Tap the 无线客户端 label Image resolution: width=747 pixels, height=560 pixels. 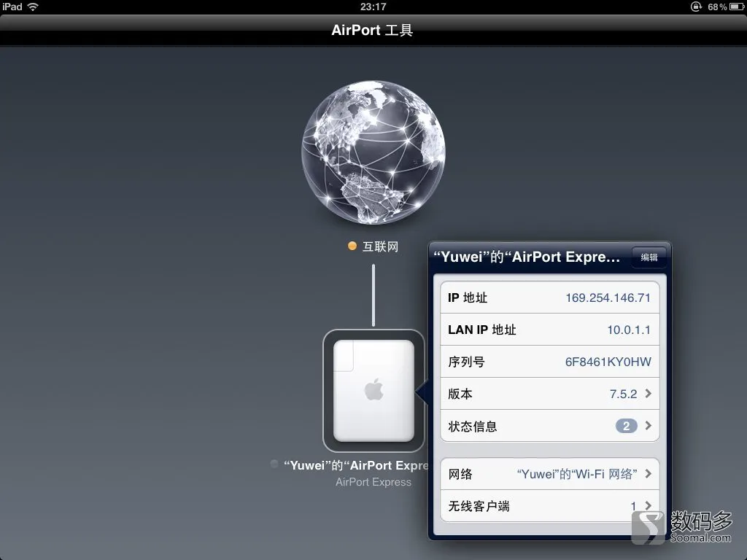(479, 506)
